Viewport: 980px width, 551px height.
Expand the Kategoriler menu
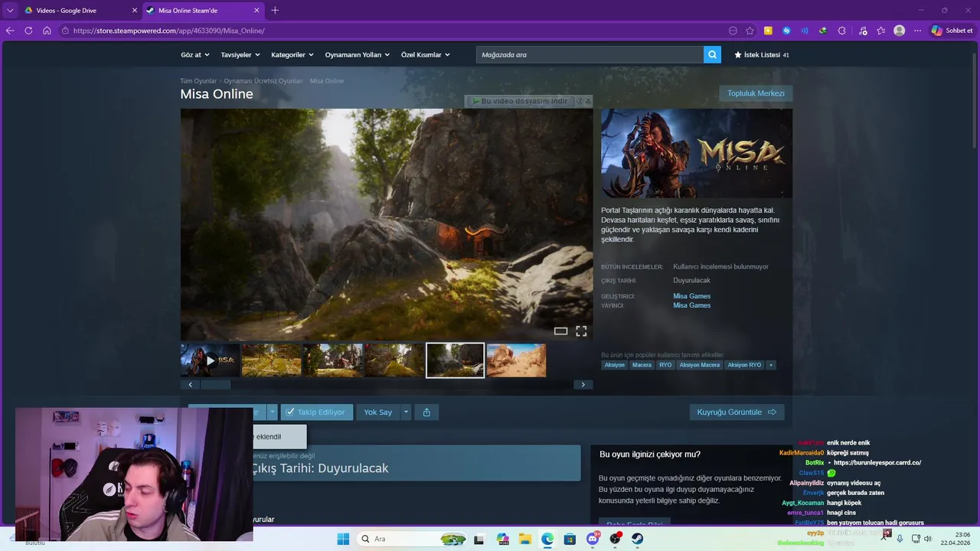pyautogui.click(x=292, y=55)
